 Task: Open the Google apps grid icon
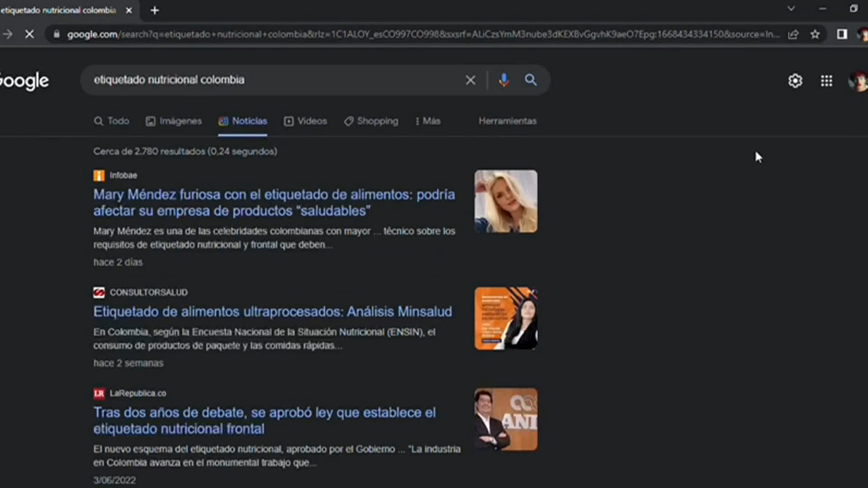826,81
